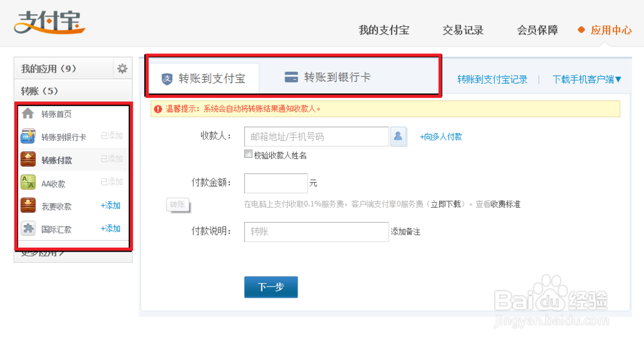This screenshot has height=343, width=644.
Task: Click the card icon on 转账到银行卡 tab
Action: 291,77
